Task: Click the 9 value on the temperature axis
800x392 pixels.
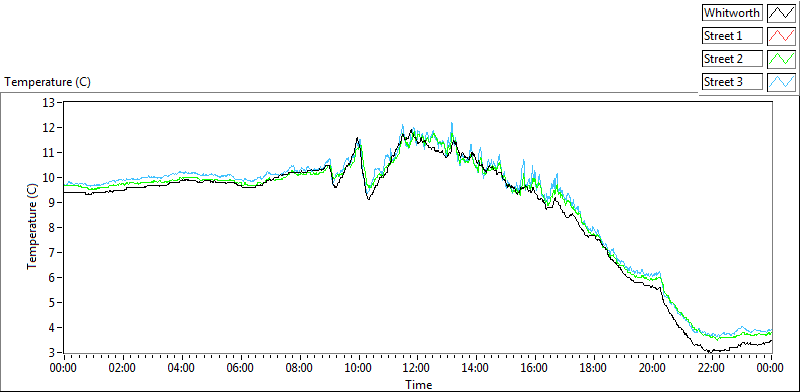Action: (x=51, y=203)
